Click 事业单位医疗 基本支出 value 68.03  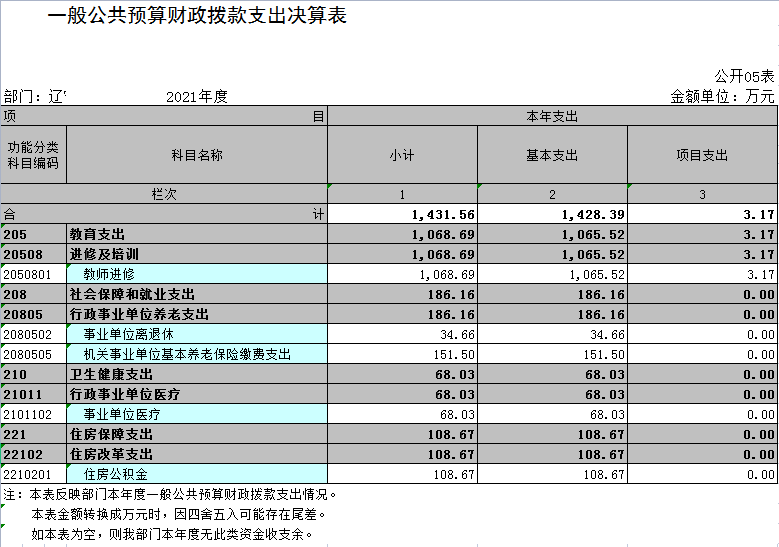pyautogui.click(x=552, y=414)
